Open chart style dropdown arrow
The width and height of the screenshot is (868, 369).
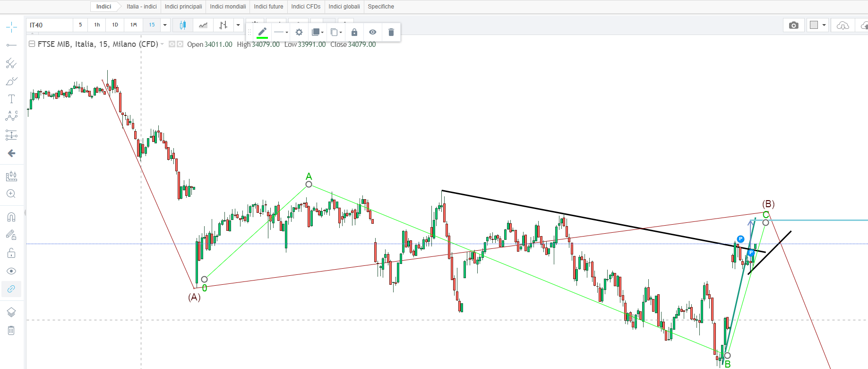tap(238, 25)
